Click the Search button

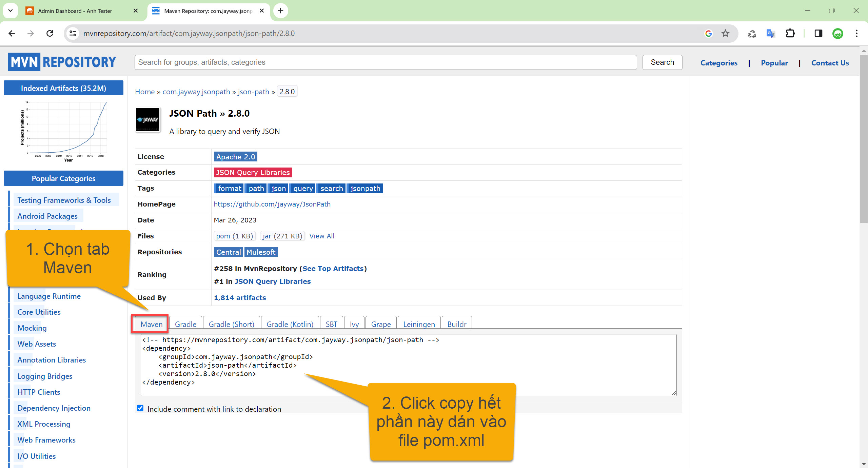click(662, 62)
